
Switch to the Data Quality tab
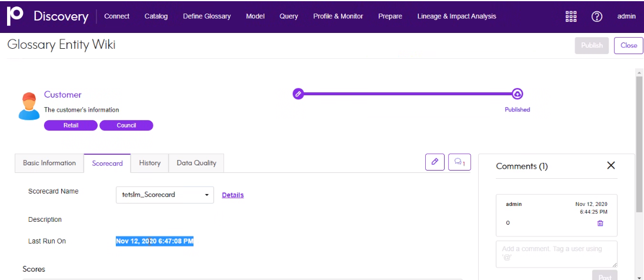click(196, 163)
